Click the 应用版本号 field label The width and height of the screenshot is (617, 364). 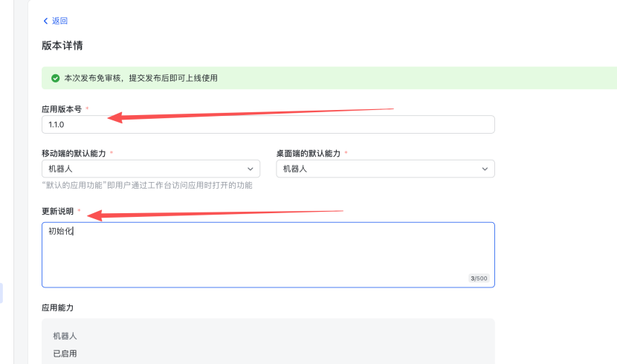coord(62,109)
